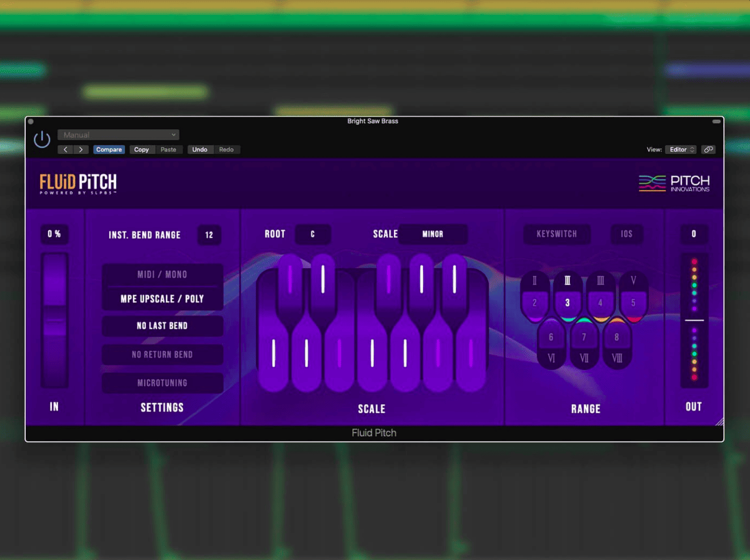The image size is (750, 560).
Task: Click the IN bend amount slider
Action: coord(55,320)
